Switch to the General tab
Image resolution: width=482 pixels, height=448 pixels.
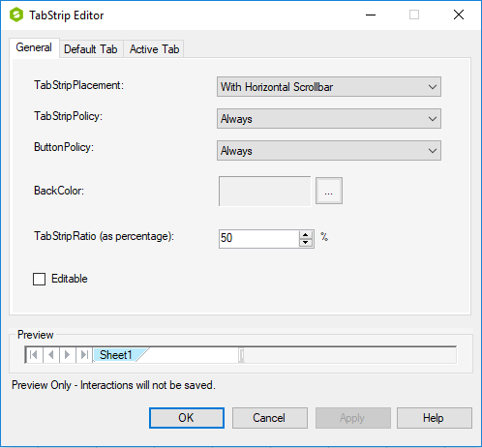(x=34, y=47)
